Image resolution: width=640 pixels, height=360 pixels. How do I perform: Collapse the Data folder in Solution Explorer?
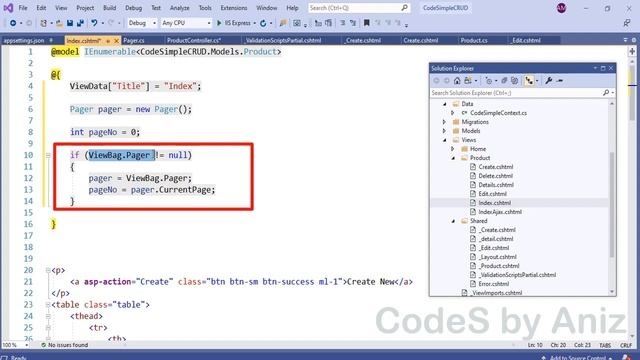(x=445, y=104)
